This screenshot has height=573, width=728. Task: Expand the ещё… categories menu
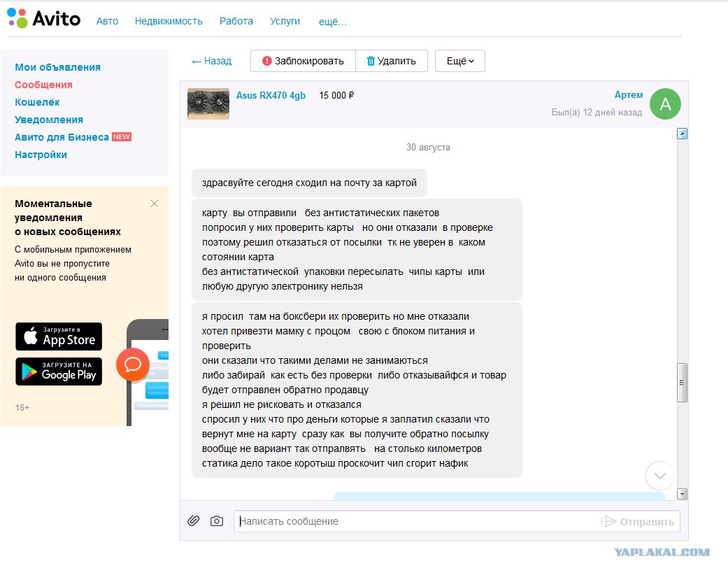pyautogui.click(x=332, y=22)
